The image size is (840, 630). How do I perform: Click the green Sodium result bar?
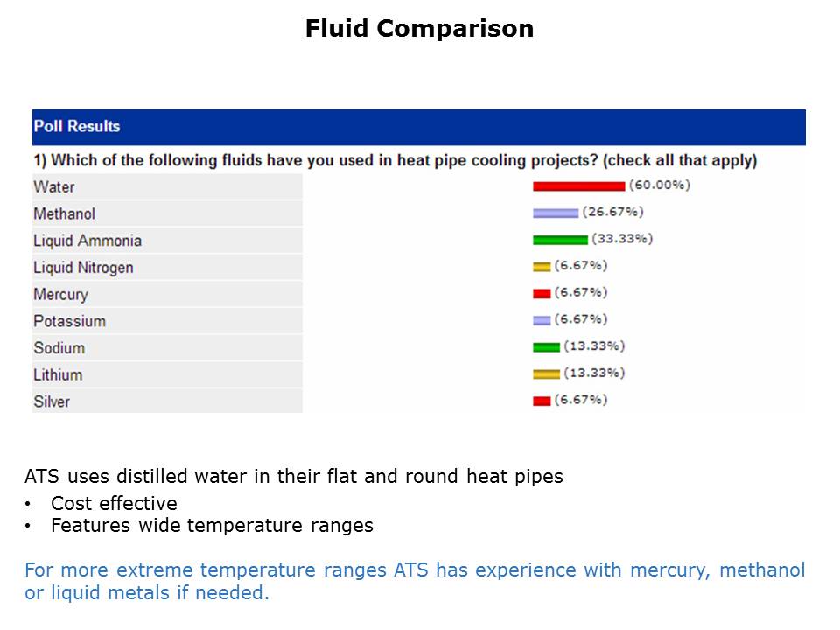(546, 347)
